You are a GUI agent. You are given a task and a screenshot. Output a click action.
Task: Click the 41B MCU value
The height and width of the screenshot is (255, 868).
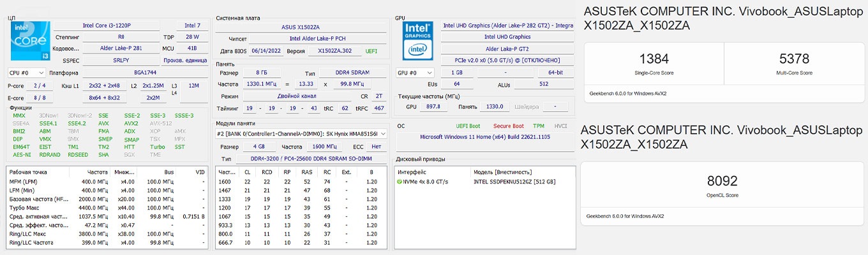pyautogui.click(x=192, y=48)
